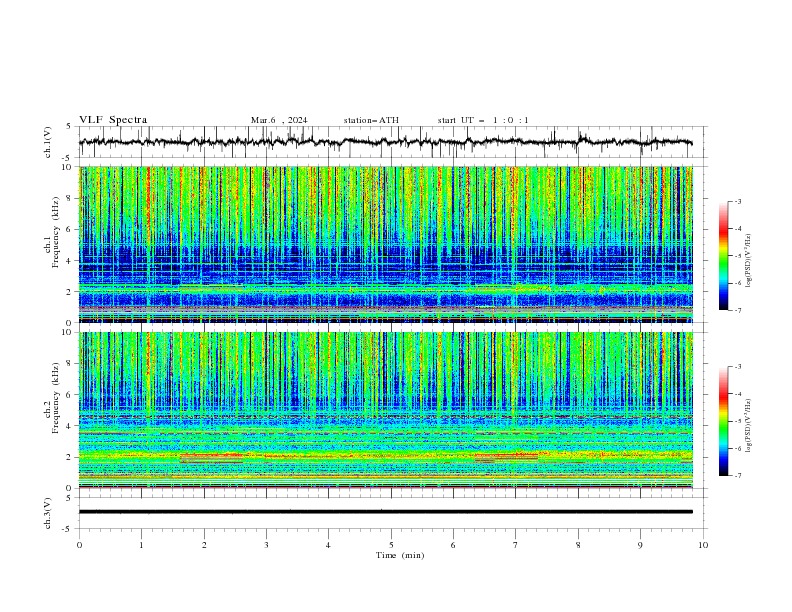The width and height of the screenshot is (792, 612).
Task: Click the "7" tick label on the Time axis
Action: (516, 545)
